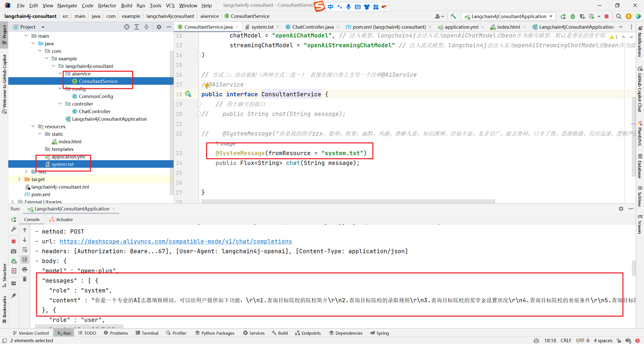Click the Build project hammer icon
This screenshot has height=344, width=644.
point(453,16)
